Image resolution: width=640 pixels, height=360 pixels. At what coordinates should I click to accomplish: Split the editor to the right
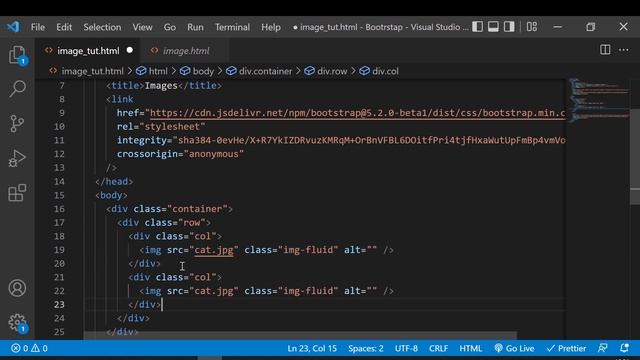tap(605, 50)
